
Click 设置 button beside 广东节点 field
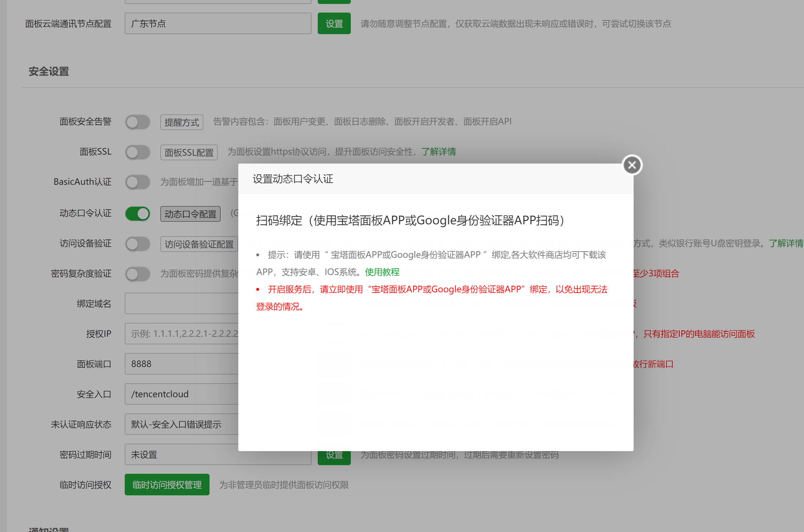(x=334, y=23)
